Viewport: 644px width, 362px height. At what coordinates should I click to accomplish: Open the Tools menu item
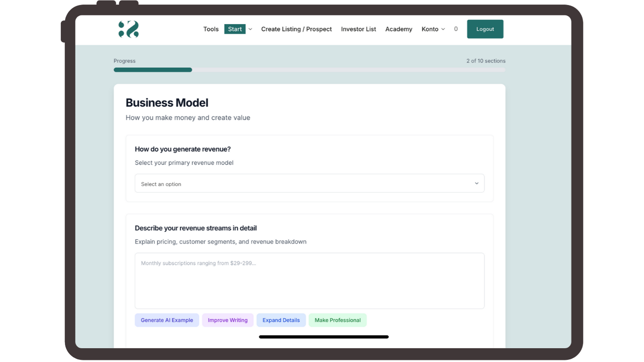click(x=211, y=29)
